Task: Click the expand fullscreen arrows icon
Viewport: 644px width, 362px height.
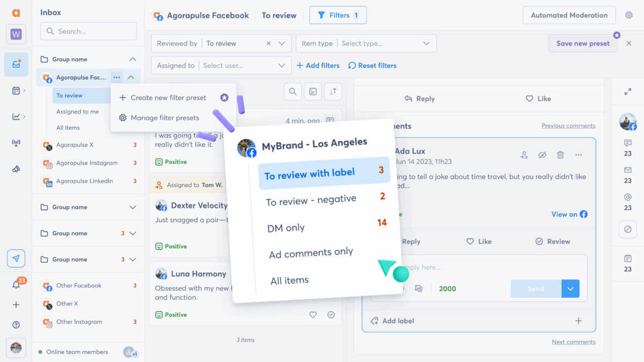Action: click(x=627, y=92)
